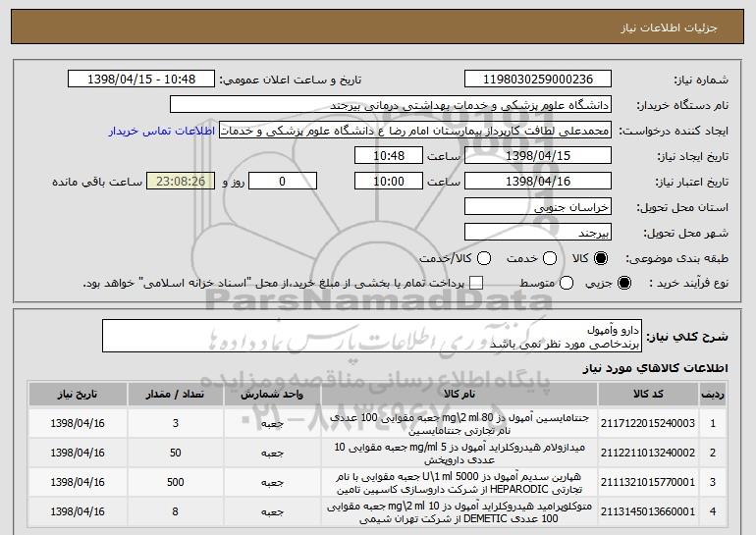Viewport: 756px width, 535px height.
Task: Click the validity date field 1398/04/16
Action: pos(538,182)
